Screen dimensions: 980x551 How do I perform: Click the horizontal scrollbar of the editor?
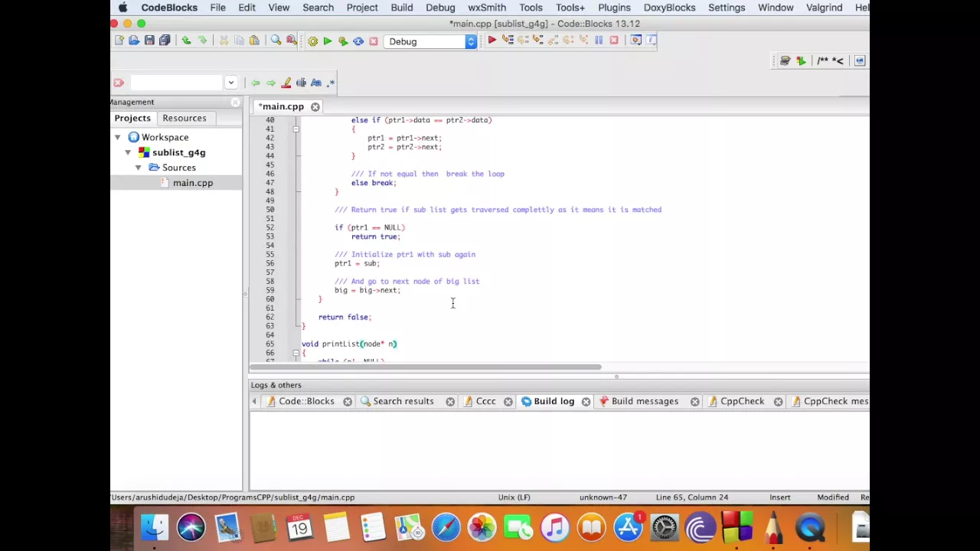[426, 367]
